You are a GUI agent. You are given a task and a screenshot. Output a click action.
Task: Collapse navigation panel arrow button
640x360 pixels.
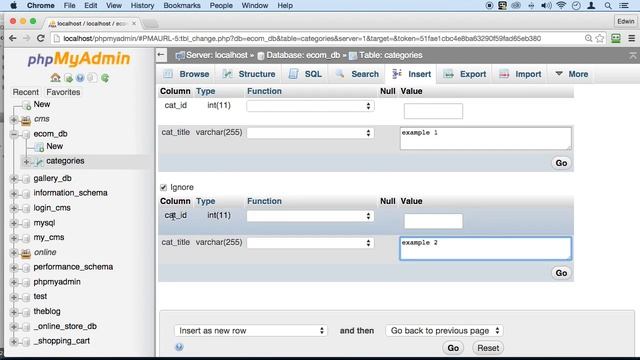161,55
